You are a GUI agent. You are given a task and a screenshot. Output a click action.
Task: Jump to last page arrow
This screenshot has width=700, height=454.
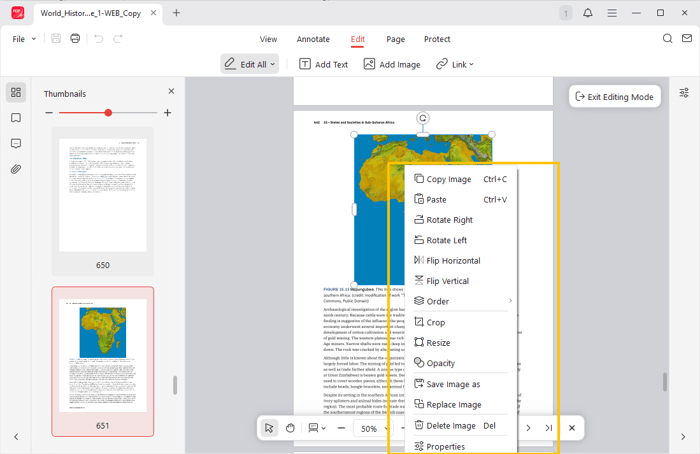coord(549,428)
